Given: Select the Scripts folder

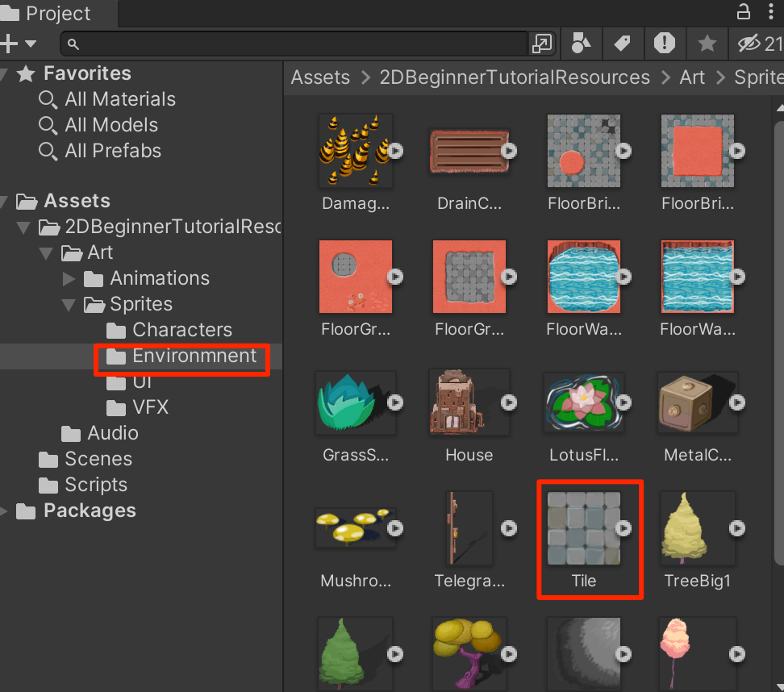Looking at the screenshot, I should pos(82,485).
